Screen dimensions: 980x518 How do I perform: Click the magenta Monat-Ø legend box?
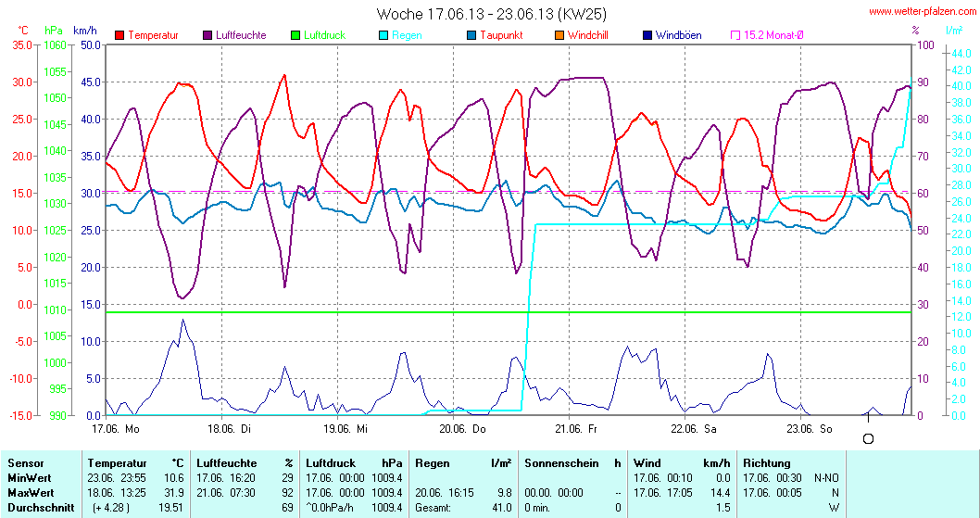[x=735, y=35]
